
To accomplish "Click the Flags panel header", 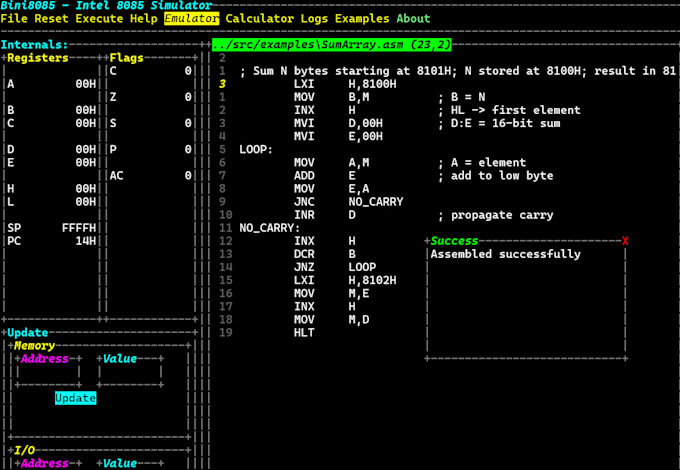I will (x=126, y=58).
